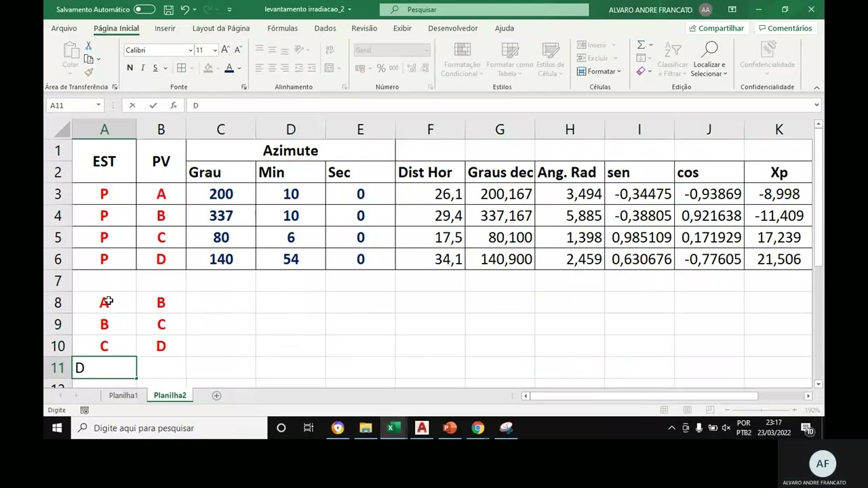868x488 pixels.
Task: Collapse the ribbon with the chevron
Action: (x=816, y=87)
